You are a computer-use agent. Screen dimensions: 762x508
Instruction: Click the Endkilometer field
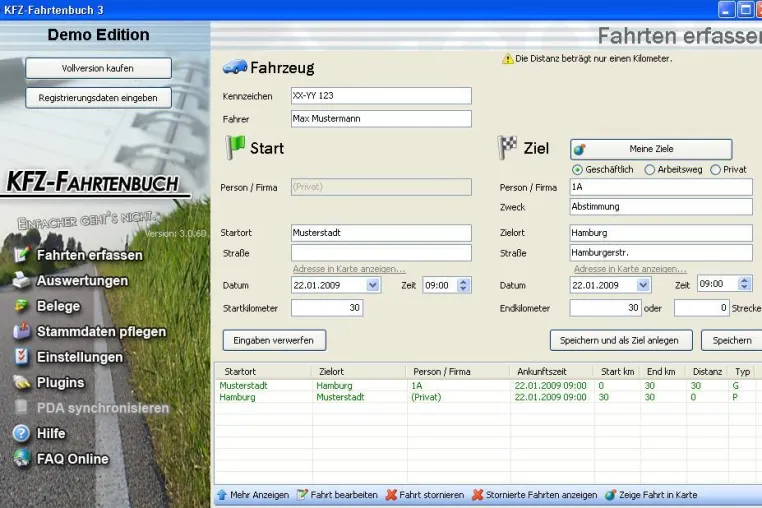[x=606, y=308]
